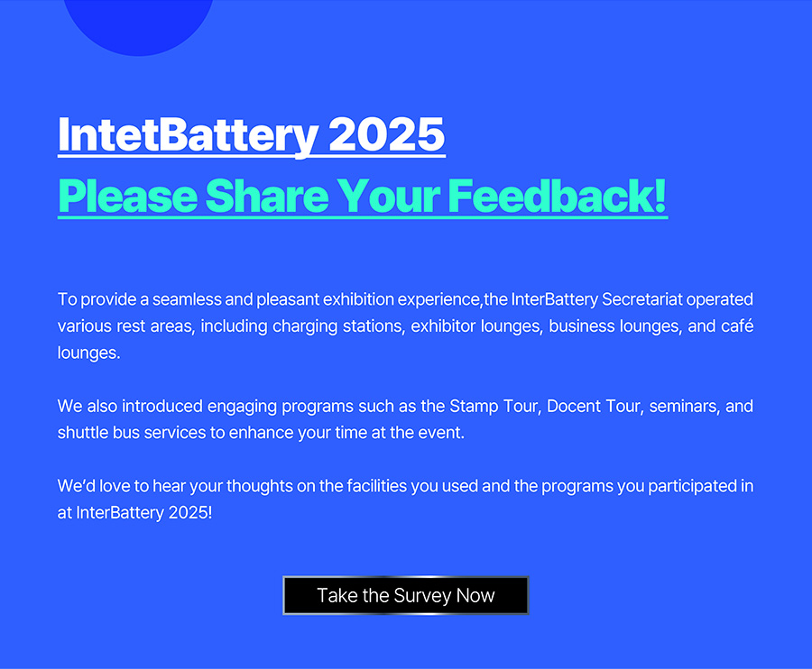
Task: Click the text at InterBattery 2025! at the end
Action: 134,513
